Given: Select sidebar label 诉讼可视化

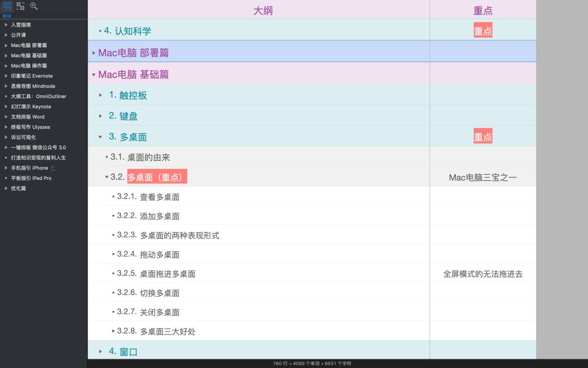Looking at the screenshot, I should coord(23,137).
